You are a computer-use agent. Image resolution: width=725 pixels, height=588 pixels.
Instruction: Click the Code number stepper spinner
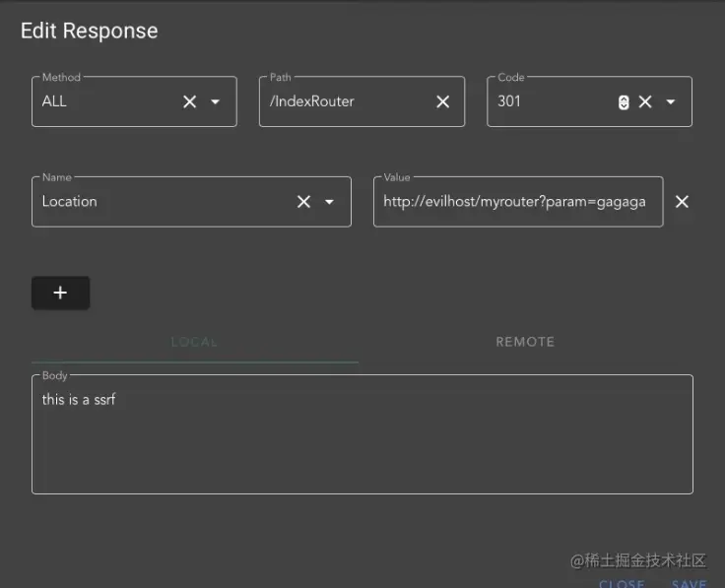(624, 102)
